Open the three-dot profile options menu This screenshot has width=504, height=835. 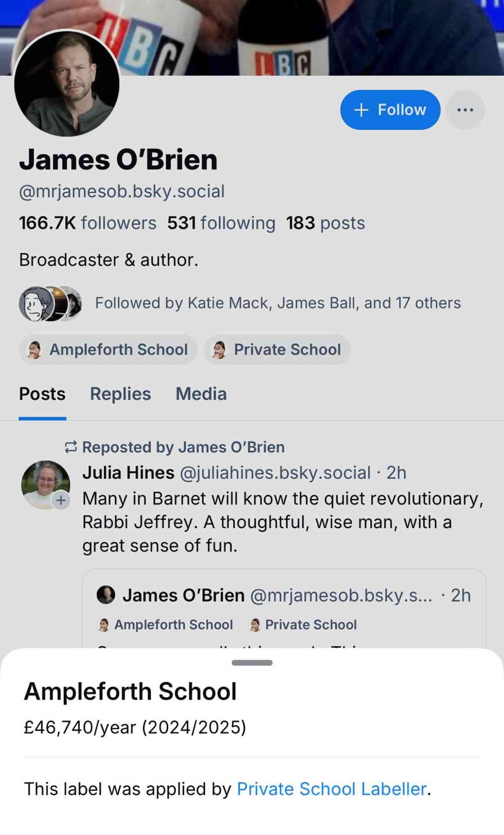point(465,109)
